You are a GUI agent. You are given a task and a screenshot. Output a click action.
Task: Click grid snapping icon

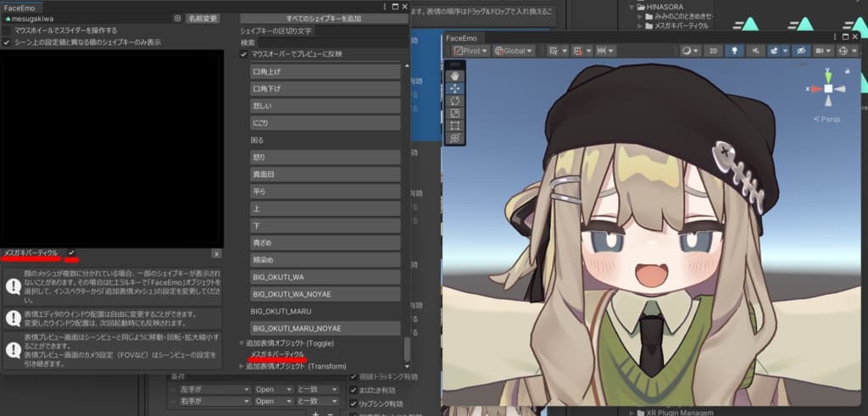pos(578,51)
